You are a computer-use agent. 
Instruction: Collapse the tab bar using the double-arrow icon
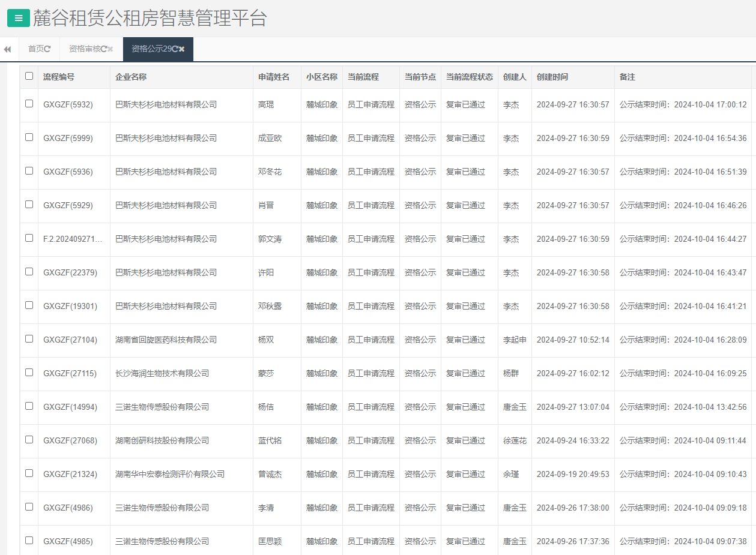7,49
